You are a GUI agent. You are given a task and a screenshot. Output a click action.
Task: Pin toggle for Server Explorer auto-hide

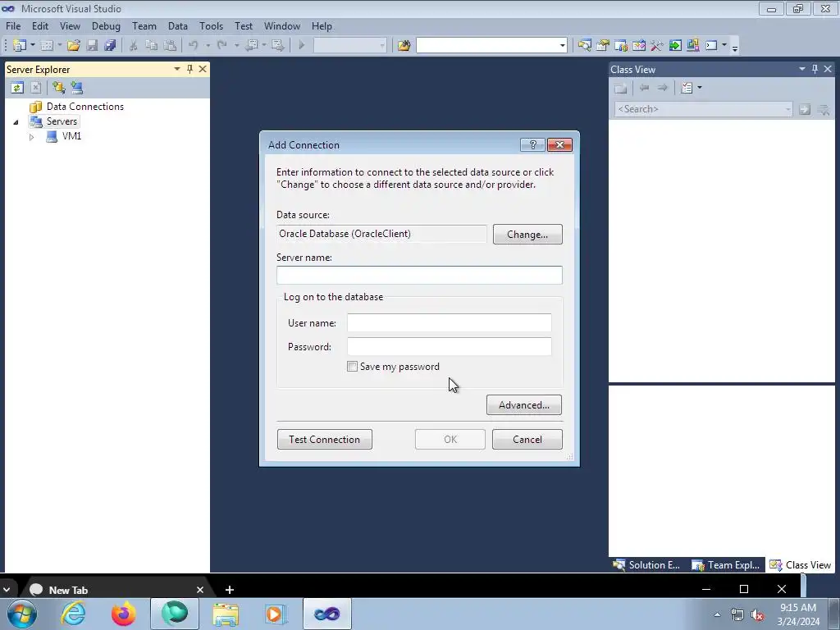189,69
